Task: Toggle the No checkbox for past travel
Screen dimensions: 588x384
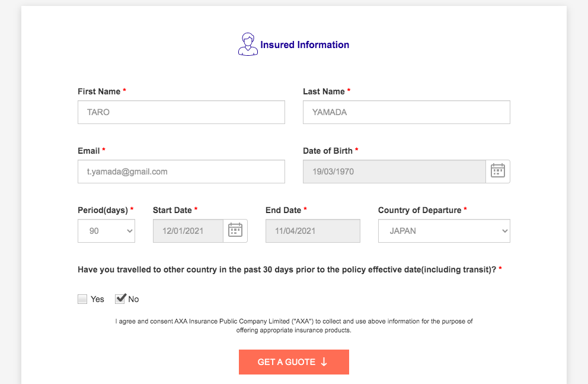Action: coord(120,299)
